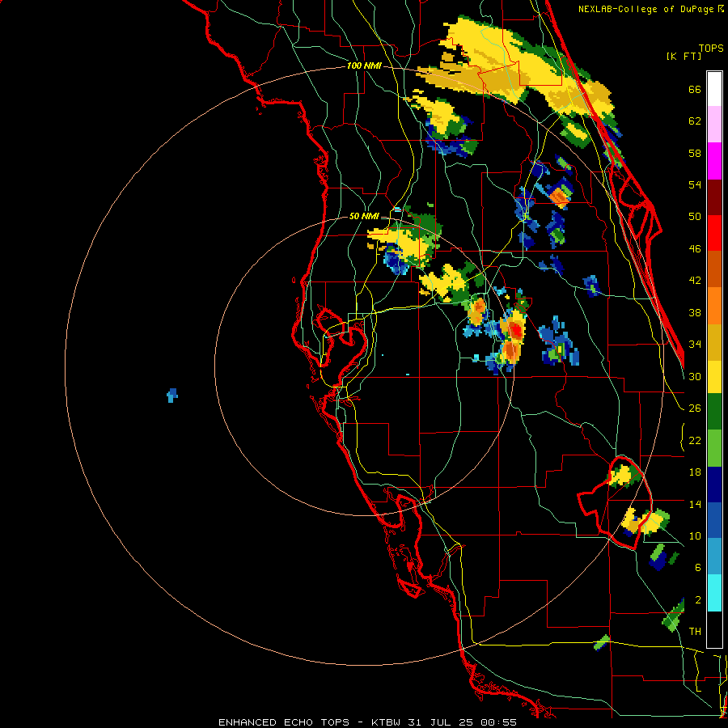Select the 30 legend value
This screenshot has height=728, width=728.
coord(695,376)
